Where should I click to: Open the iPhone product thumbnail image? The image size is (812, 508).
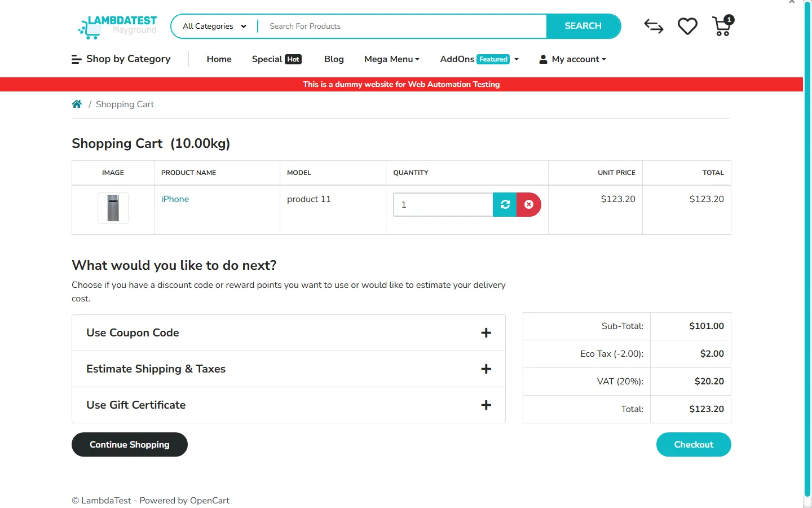pyautogui.click(x=113, y=208)
